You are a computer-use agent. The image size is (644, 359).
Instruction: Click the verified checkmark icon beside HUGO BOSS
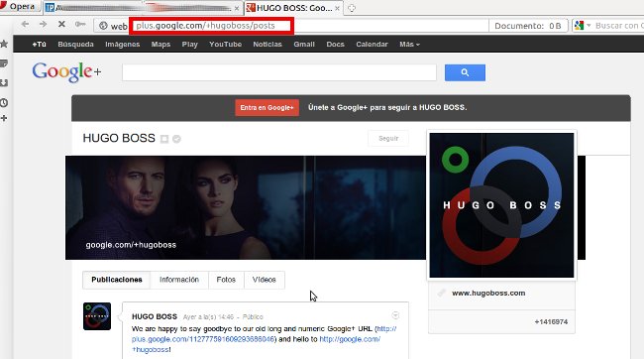pyautogui.click(x=176, y=139)
